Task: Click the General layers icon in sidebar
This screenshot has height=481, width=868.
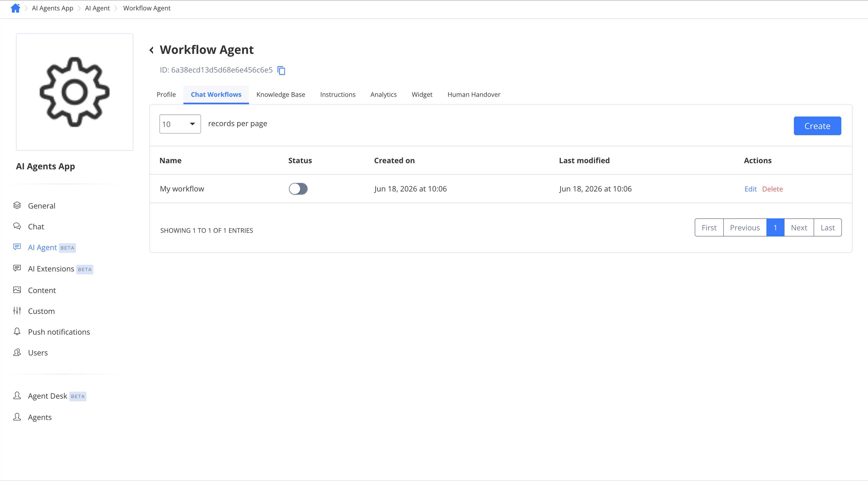Action: pyautogui.click(x=17, y=205)
